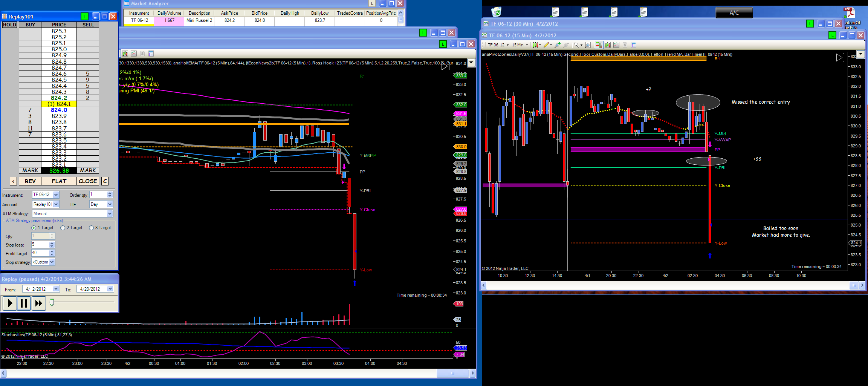The image size is (868, 386).
Task: Click the Order qty input field
Action: tap(98, 195)
